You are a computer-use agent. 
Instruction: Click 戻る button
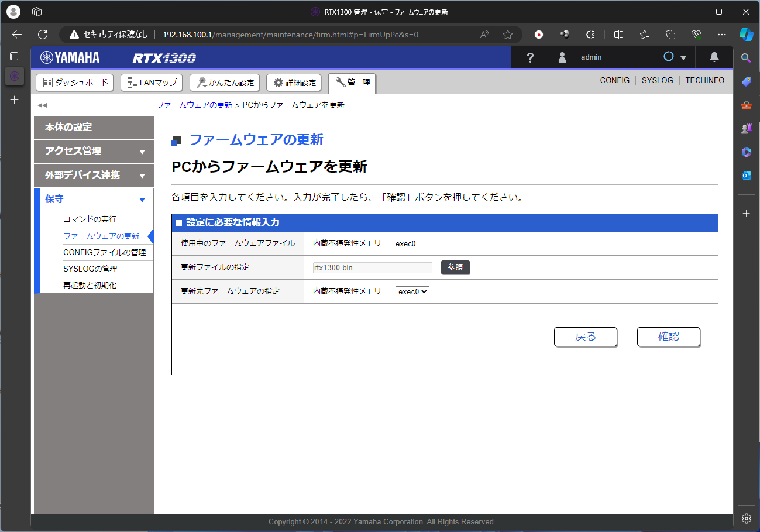tap(586, 337)
